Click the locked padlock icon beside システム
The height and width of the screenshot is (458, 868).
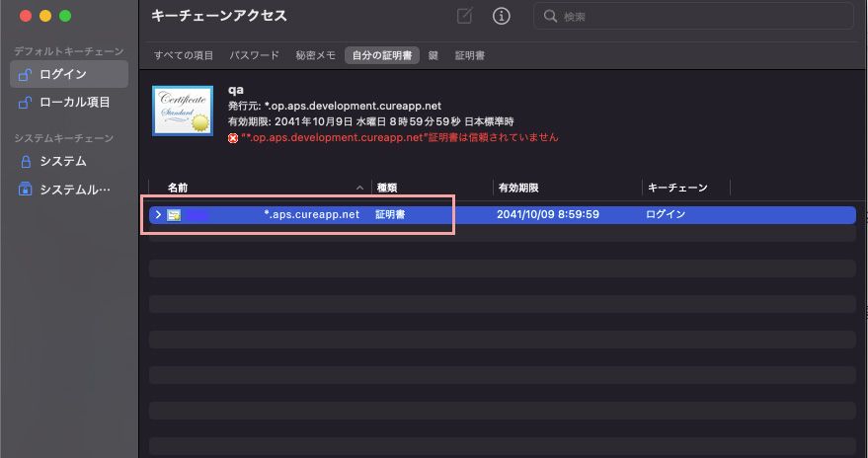pyautogui.click(x=26, y=161)
